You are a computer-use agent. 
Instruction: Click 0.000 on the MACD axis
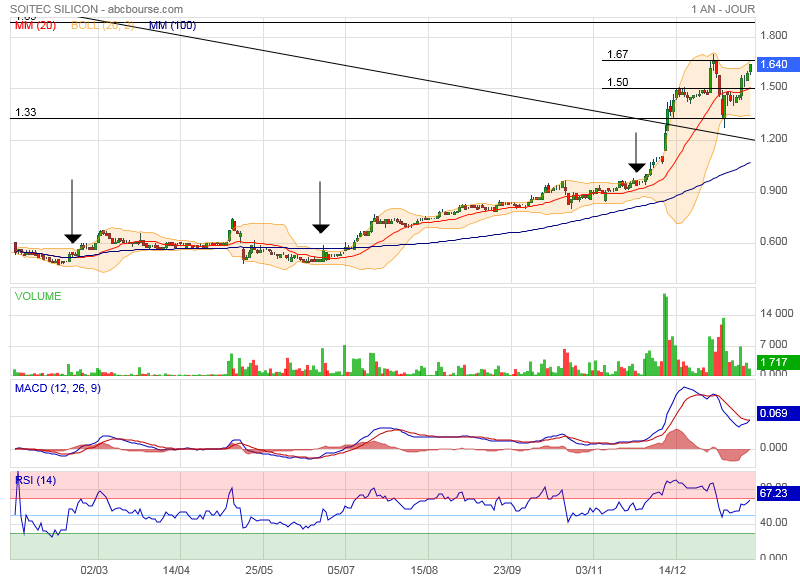coord(773,447)
